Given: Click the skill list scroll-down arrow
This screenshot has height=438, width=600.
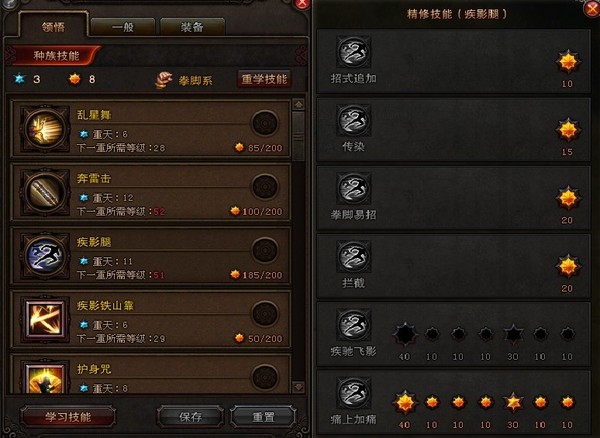Looking at the screenshot, I should (298, 386).
